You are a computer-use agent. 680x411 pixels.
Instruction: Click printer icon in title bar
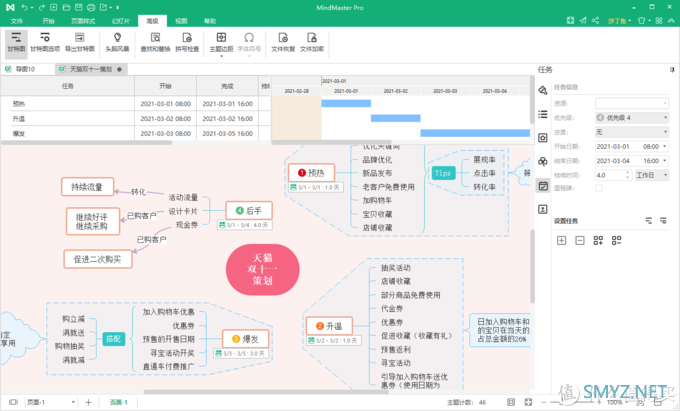point(91,7)
